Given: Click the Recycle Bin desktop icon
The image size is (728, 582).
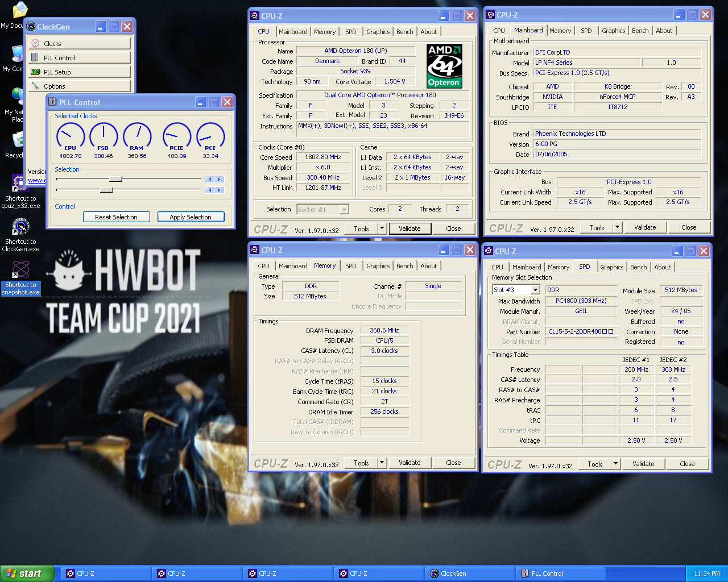Looking at the screenshot, I should 16,145.
